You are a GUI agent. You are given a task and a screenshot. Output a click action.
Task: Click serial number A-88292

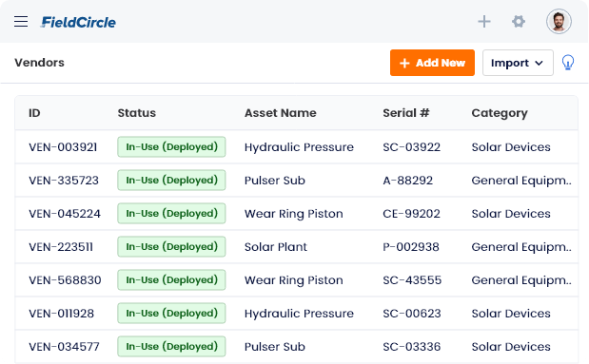point(407,181)
